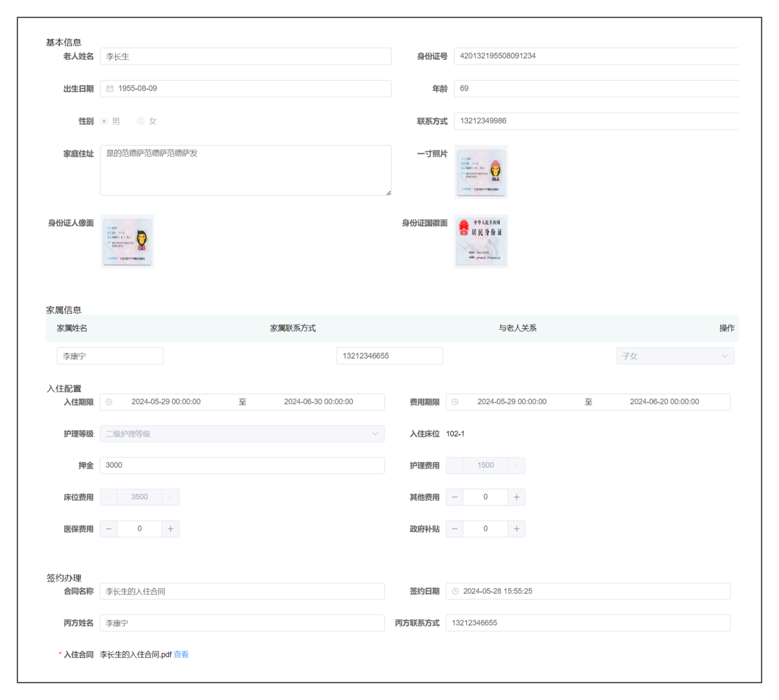
Task: Click the 身份证号 input field
Action: 596,56
